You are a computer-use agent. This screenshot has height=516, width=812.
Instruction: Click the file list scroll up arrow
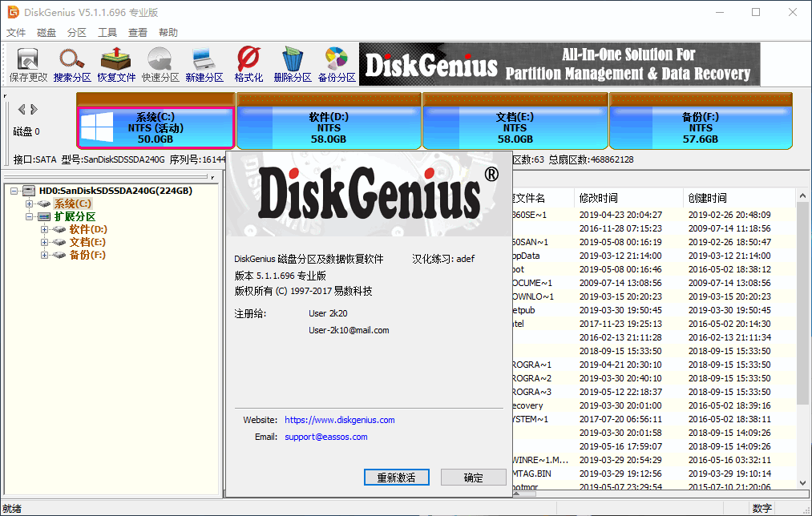pos(802,196)
